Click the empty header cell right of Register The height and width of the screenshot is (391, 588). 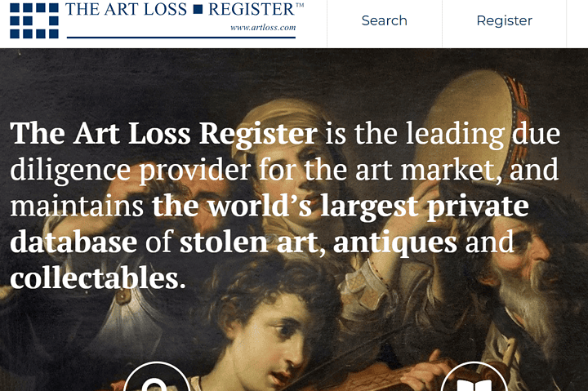[577, 23]
